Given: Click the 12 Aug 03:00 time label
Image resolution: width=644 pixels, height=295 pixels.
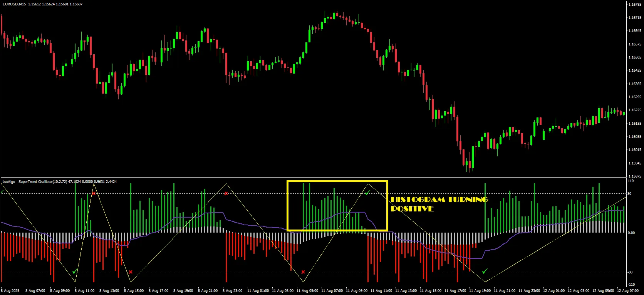Looking at the screenshot, I should pyautogui.click(x=579, y=291).
